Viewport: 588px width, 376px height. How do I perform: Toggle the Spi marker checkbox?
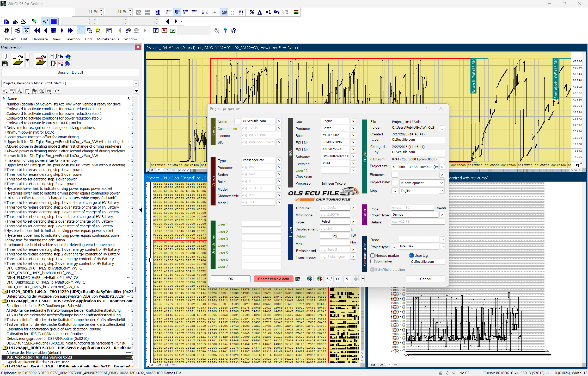[372, 261]
